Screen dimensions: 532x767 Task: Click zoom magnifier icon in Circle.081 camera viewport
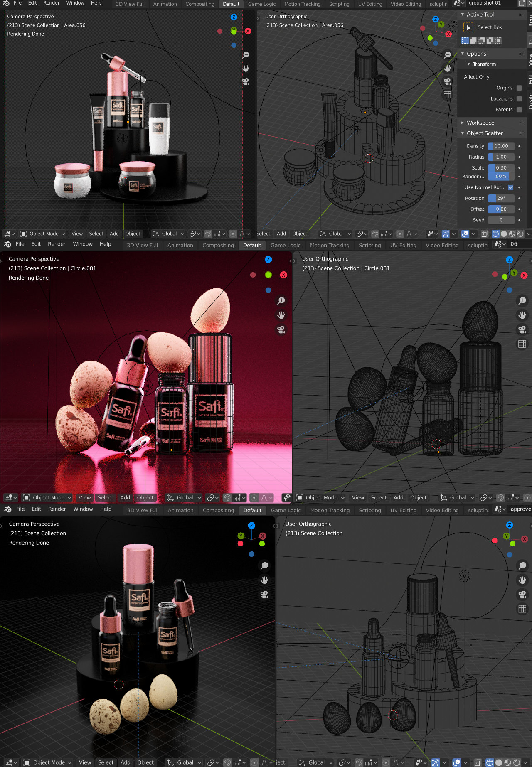coord(281,300)
